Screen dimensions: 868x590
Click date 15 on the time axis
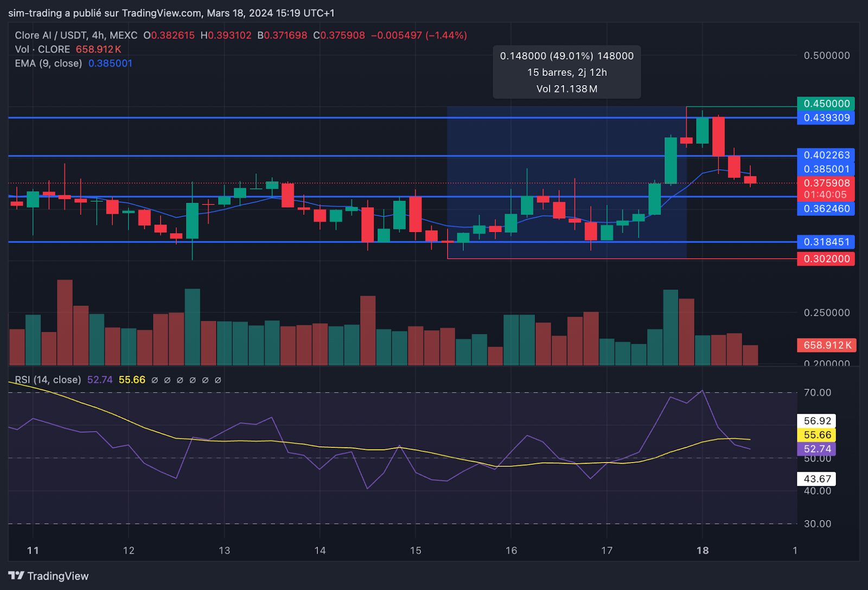pyautogui.click(x=416, y=551)
